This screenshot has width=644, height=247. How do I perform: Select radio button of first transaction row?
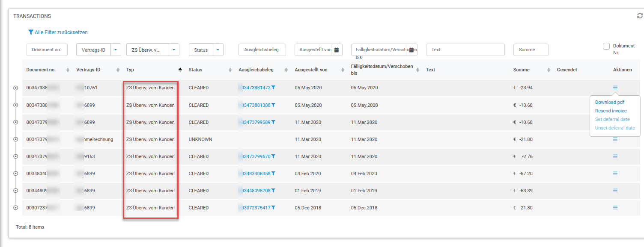(x=16, y=88)
